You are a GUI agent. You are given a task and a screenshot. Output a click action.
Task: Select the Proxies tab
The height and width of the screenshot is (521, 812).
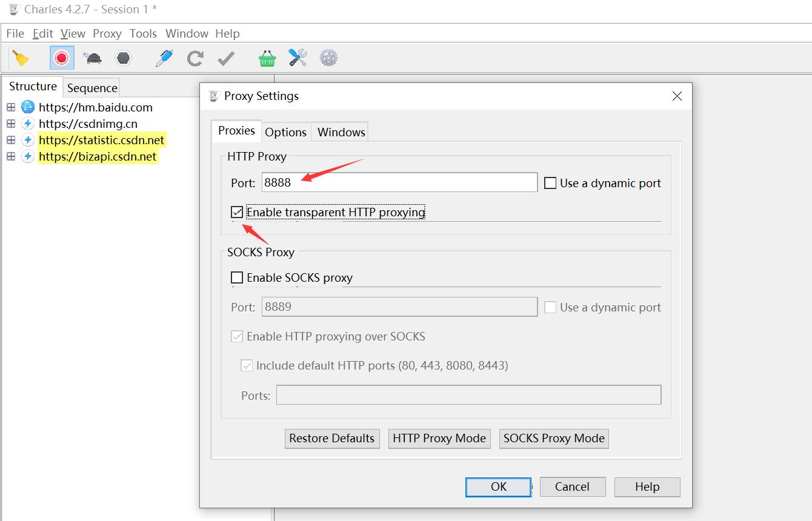(x=236, y=130)
